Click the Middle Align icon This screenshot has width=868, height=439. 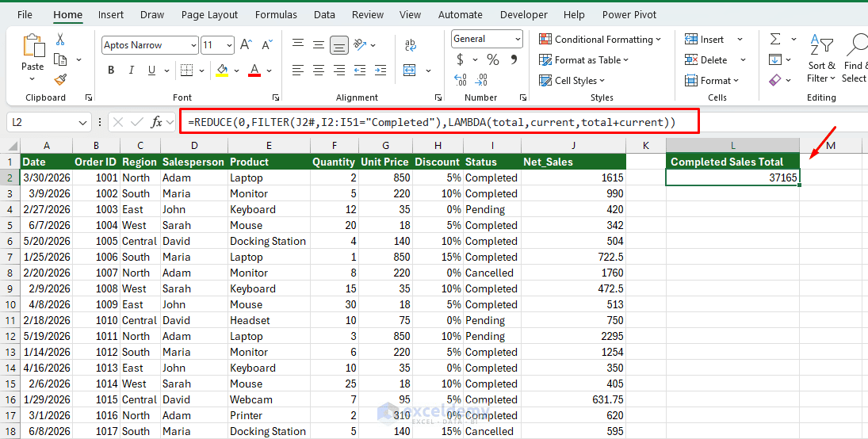[319, 44]
